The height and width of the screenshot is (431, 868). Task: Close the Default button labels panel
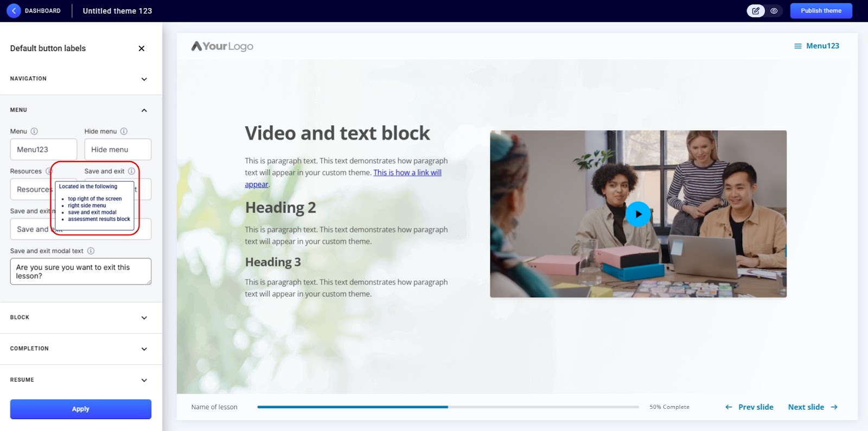point(142,48)
